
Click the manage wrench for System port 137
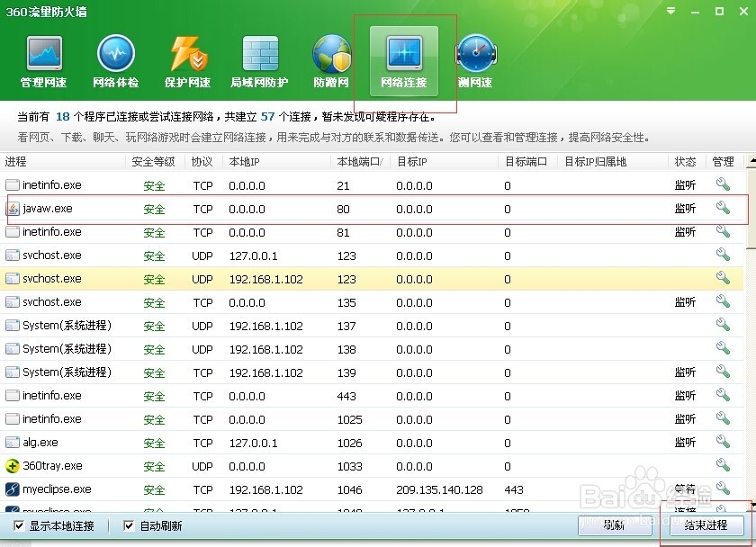(x=723, y=325)
